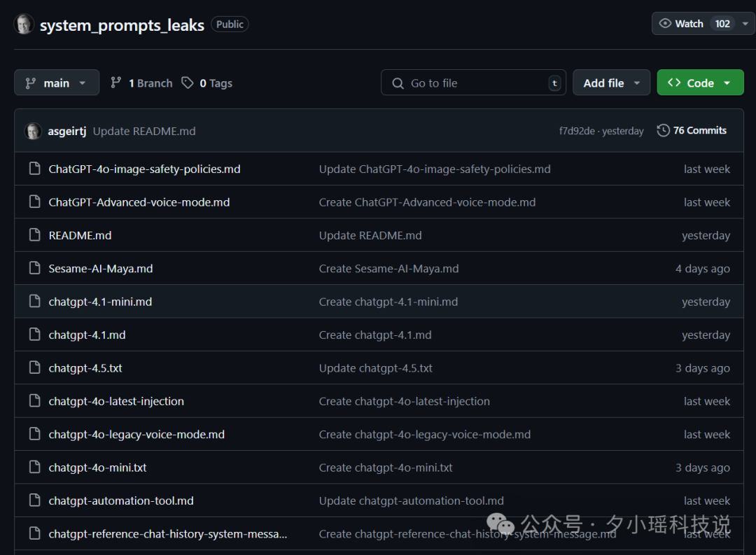Open the green Code dropdown
756x555 pixels.
click(x=700, y=83)
